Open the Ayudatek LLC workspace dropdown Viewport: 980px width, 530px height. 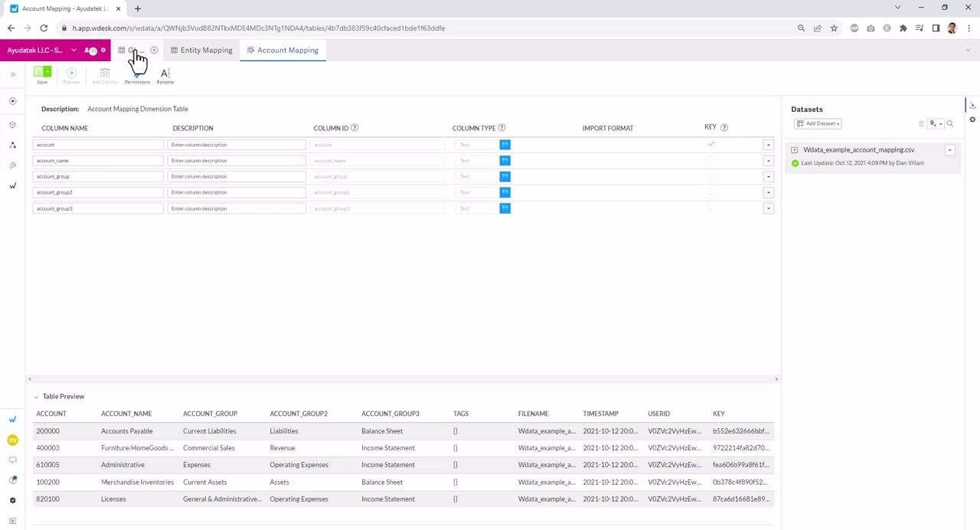tap(73, 51)
